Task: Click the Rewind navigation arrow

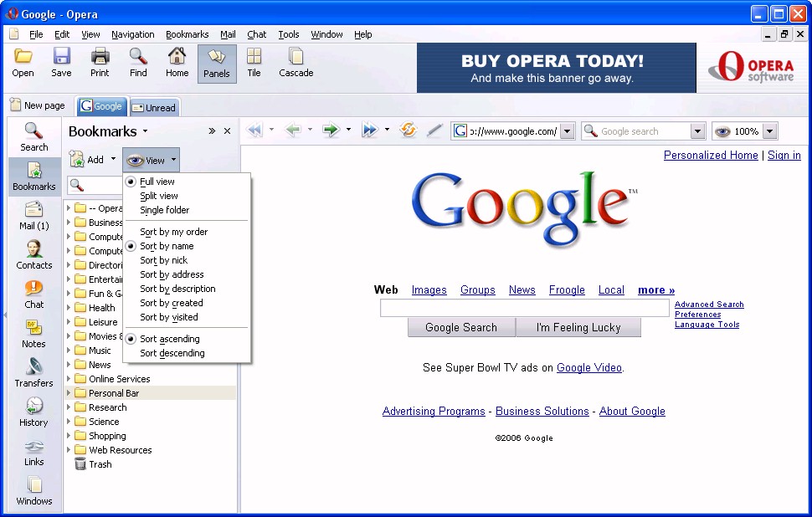Action: pyautogui.click(x=254, y=130)
